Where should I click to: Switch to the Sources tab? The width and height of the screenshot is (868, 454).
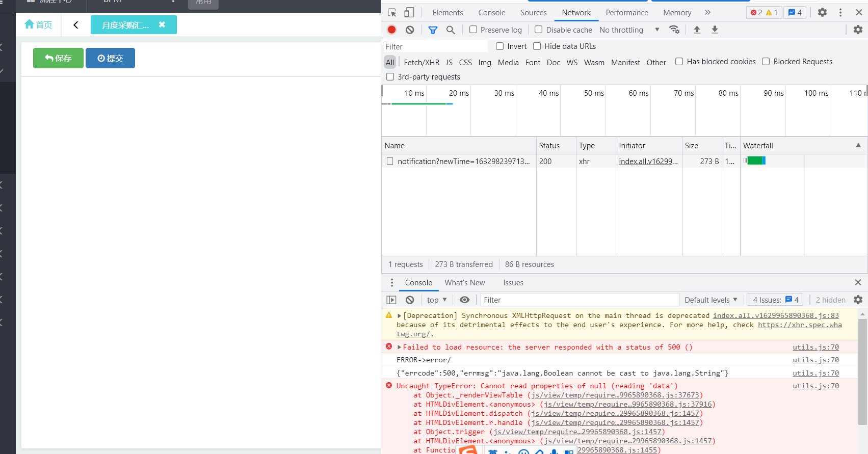coord(533,13)
